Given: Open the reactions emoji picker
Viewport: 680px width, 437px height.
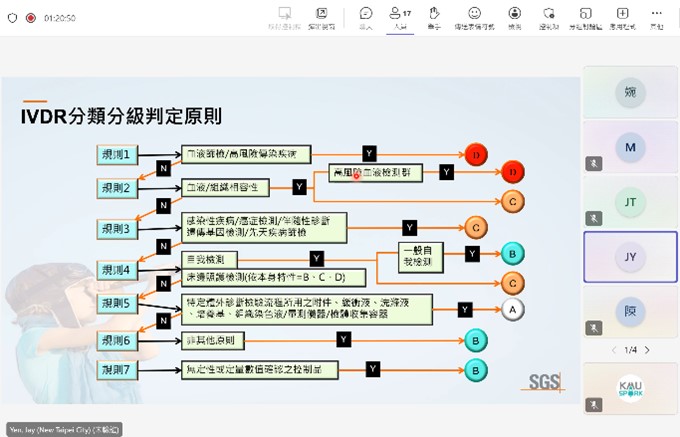Looking at the screenshot, I should (474, 16).
